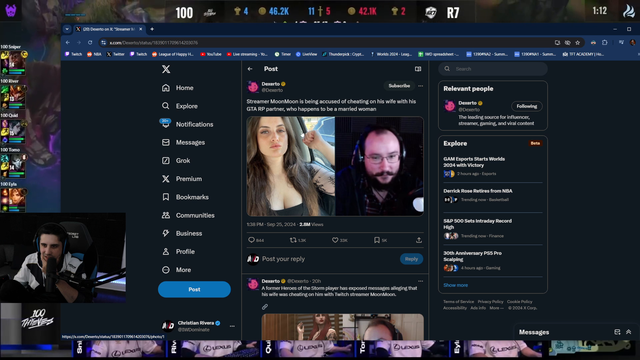Open the Cookie Policy footer link
Viewport: 640px width, 360px height.
click(x=520, y=302)
